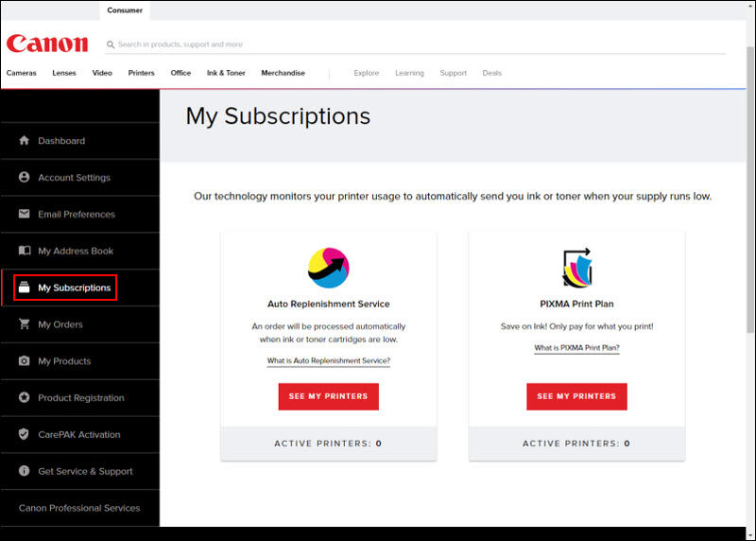See printers for PIXMA Print Plan
The height and width of the screenshot is (541, 756).
(576, 396)
